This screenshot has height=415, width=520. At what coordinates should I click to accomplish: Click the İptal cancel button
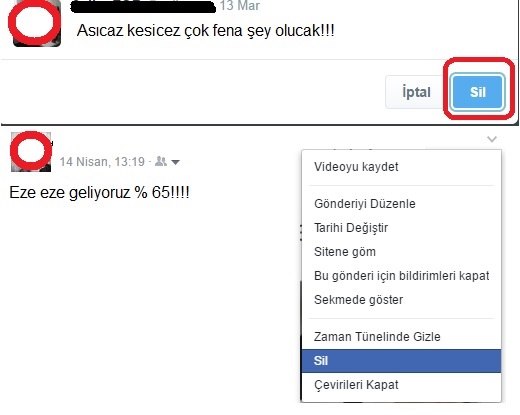(x=416, y=92)
